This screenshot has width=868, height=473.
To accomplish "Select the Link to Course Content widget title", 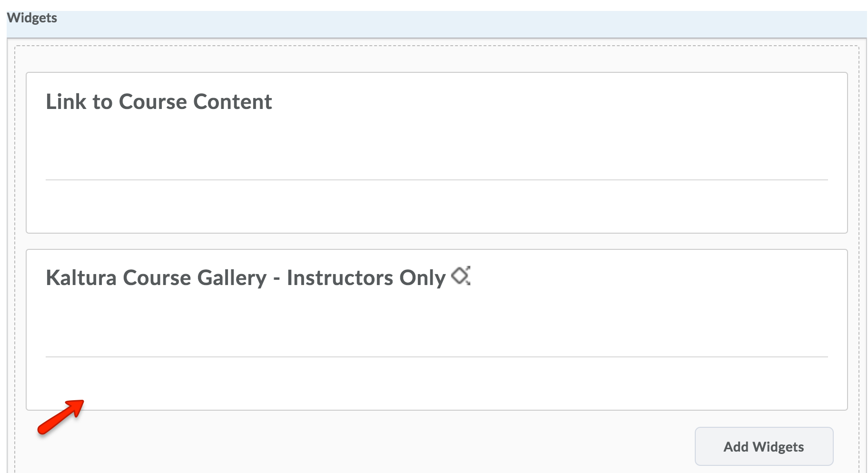I will [158, 102].
